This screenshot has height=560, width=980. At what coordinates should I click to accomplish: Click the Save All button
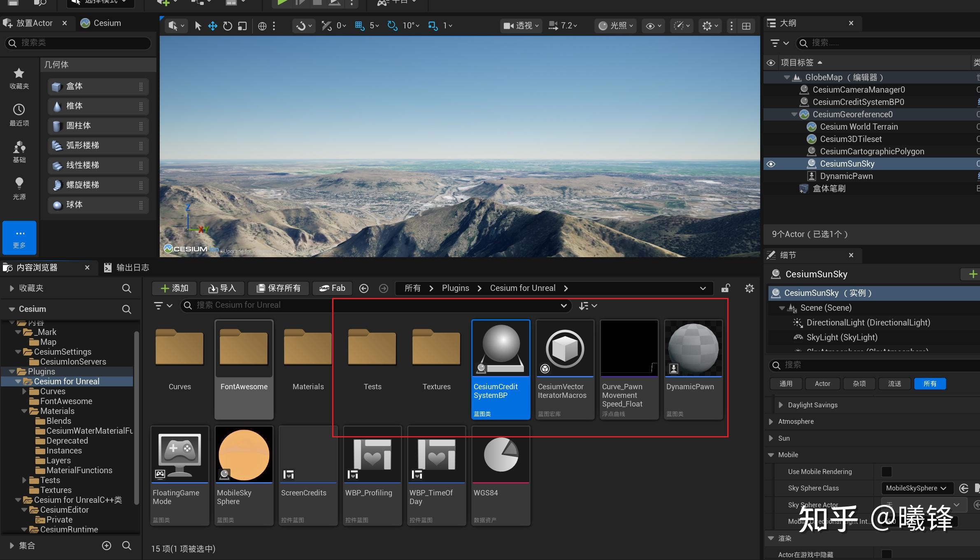278,288
